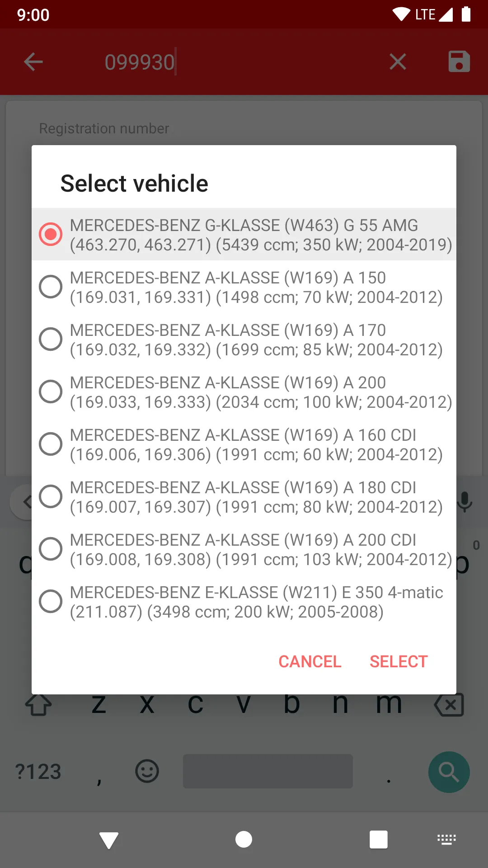Choose the A 200 CDI radio button

click(x=51, y=549)
